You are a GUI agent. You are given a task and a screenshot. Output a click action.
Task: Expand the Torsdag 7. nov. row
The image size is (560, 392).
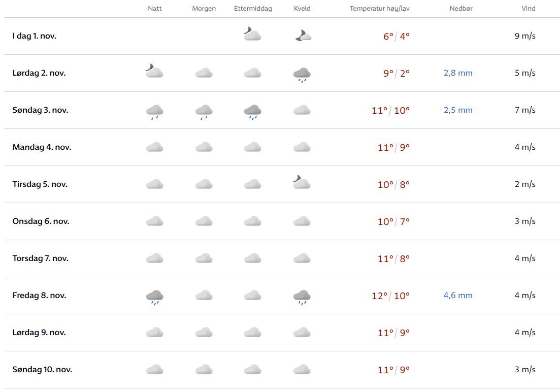[41, 258]
